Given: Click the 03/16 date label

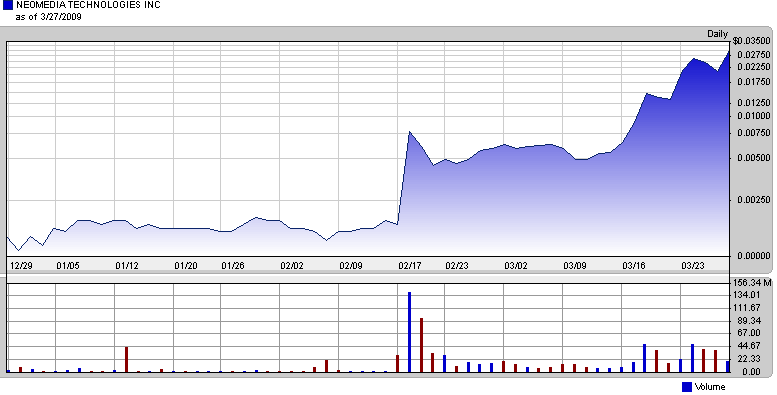Looking at the screenshot, I should [x=634, y=266].
